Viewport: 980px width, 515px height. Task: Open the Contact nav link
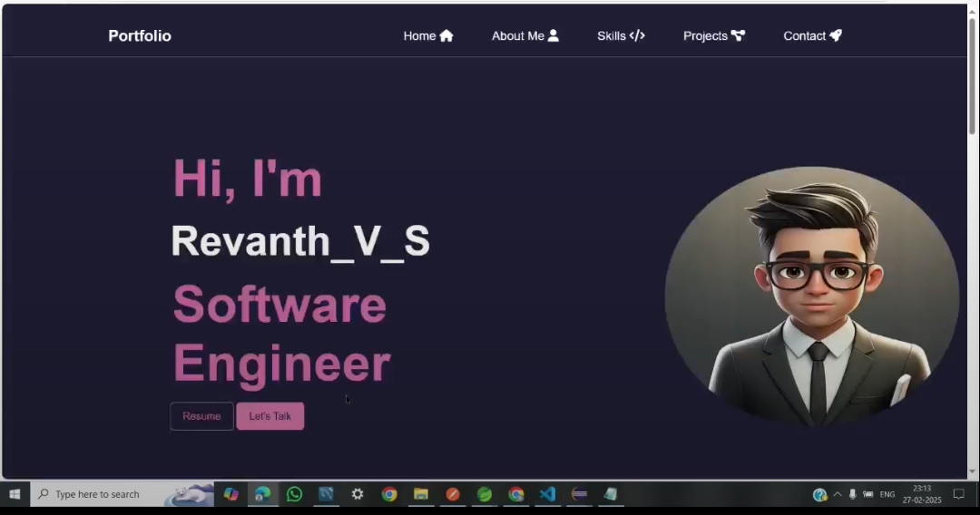tap(812, 36)
